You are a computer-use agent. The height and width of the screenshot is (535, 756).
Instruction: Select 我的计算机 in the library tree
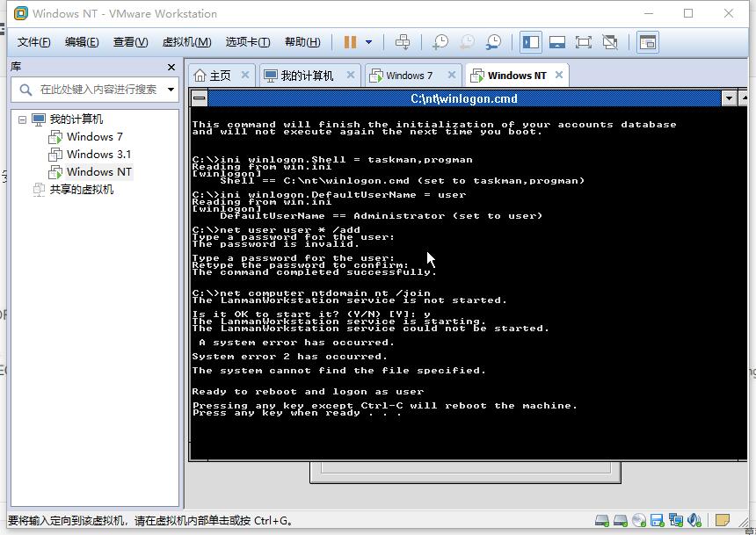coord(76,119)
